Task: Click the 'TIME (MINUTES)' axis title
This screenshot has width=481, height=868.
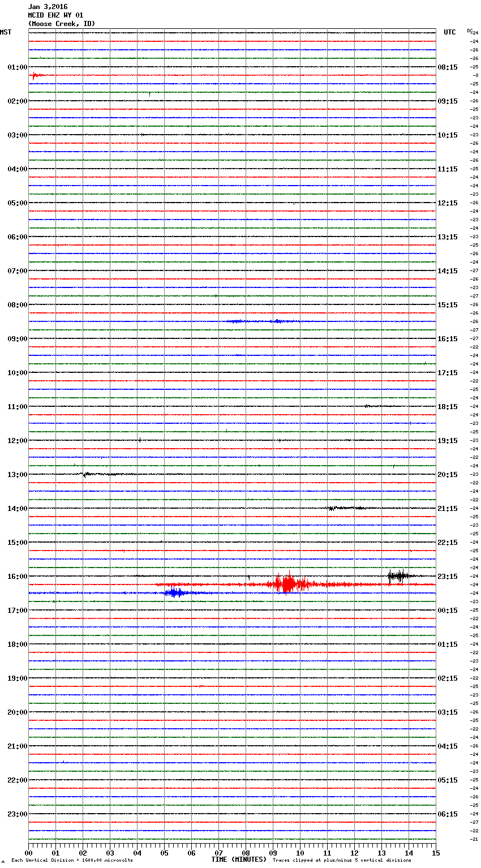Action: 239,860
